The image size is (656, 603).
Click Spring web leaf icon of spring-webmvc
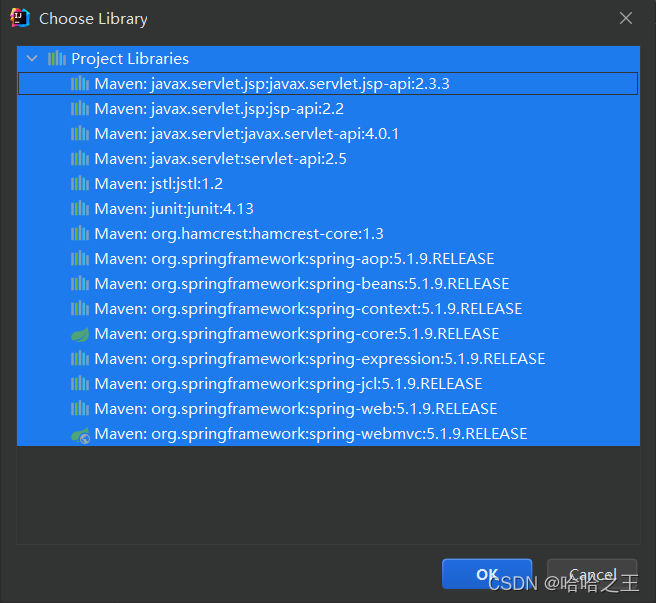click(x=80, y=435)
